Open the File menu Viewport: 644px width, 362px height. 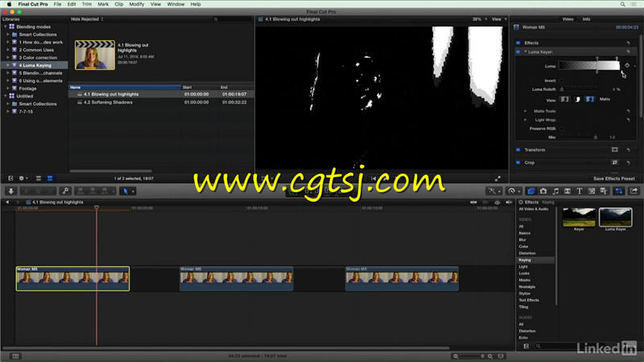(x=57, y=4)
